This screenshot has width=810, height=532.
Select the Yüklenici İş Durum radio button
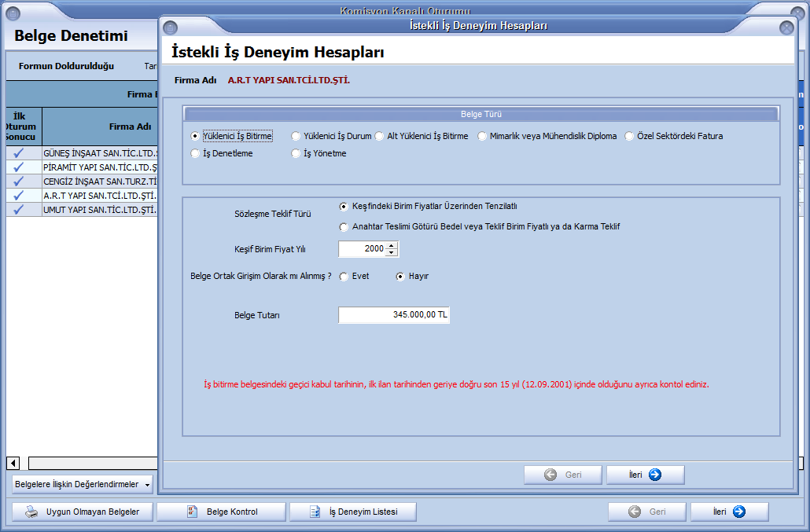pos(296,136)
